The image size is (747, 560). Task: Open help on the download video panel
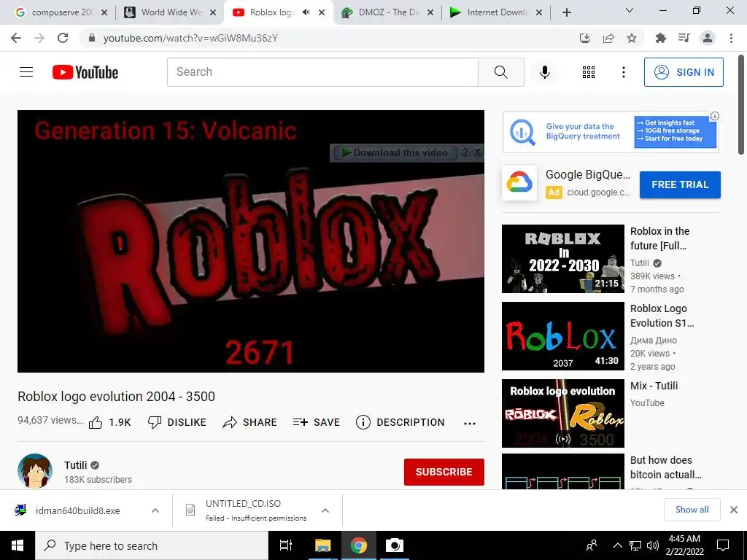click(465, 152)
